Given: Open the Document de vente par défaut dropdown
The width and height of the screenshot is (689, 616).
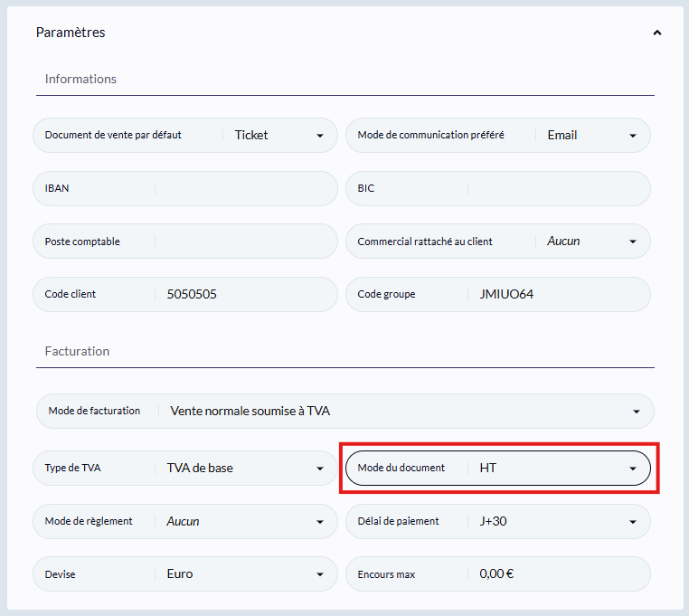Looking at the screenshot, I should click(185, 135).
